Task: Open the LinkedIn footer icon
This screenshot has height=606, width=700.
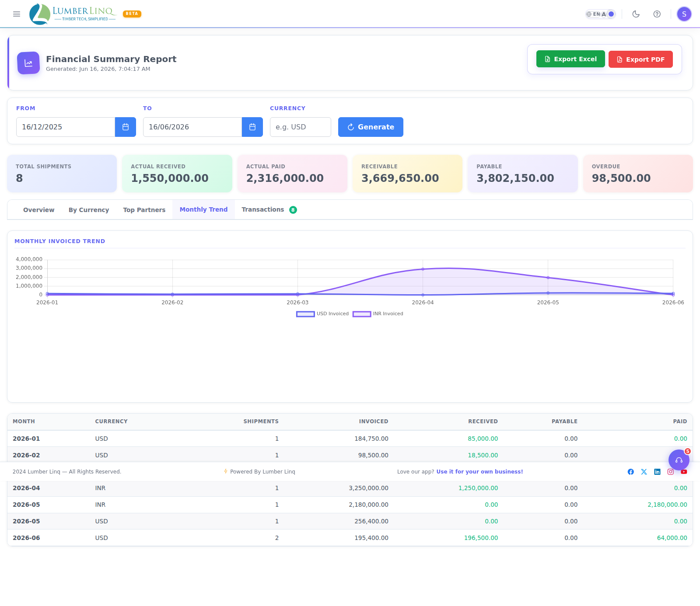Action: 657,472
